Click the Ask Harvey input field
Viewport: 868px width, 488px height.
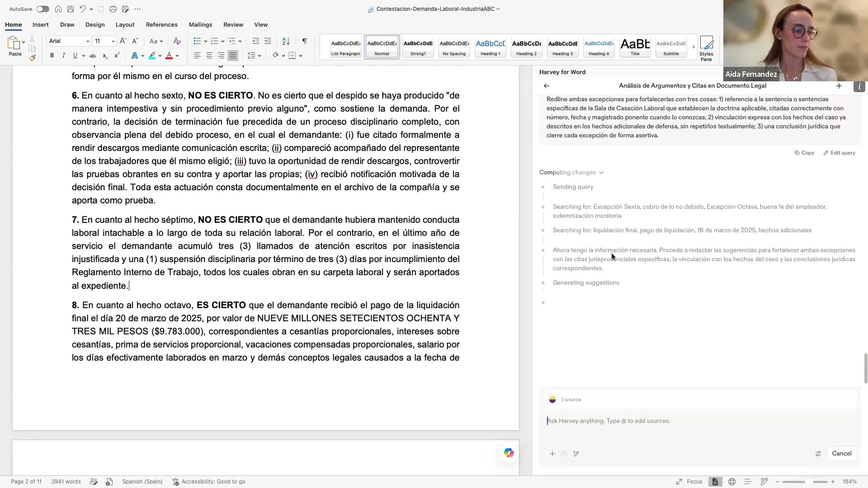coord(699,421)
